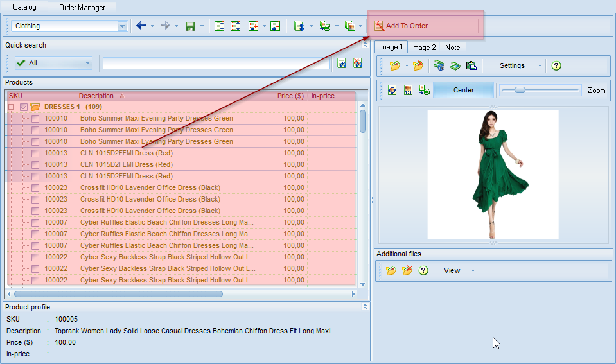This screenshot has height=364, width=616.
Task: Click the green scanner icon
Action: click(x=455, y=66)
